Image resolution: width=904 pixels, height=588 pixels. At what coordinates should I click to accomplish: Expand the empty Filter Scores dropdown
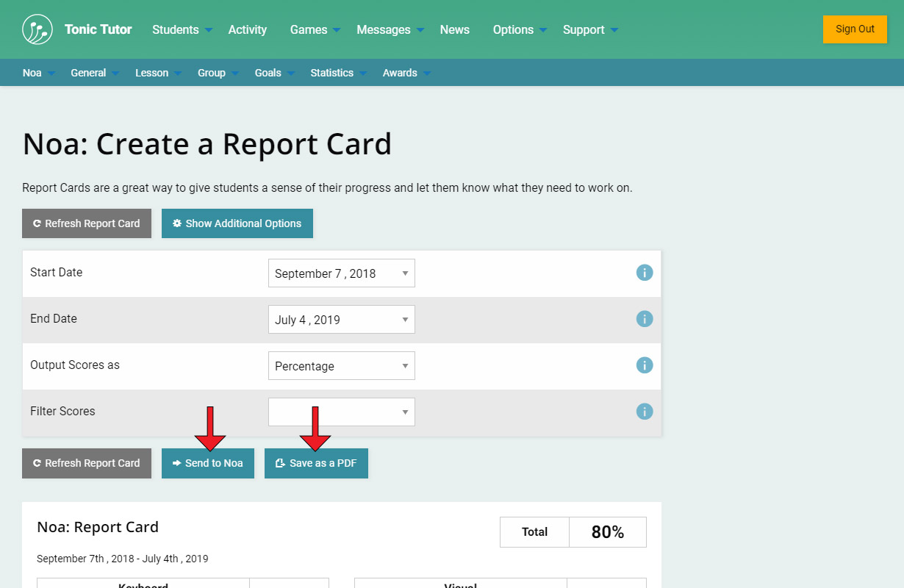click(341, 412)
